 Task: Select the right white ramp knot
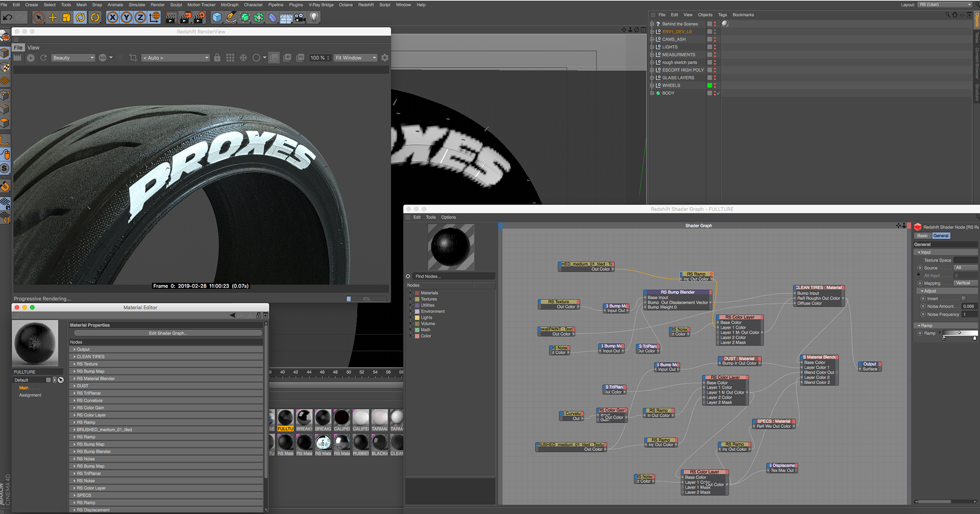(x=974, y=338)
